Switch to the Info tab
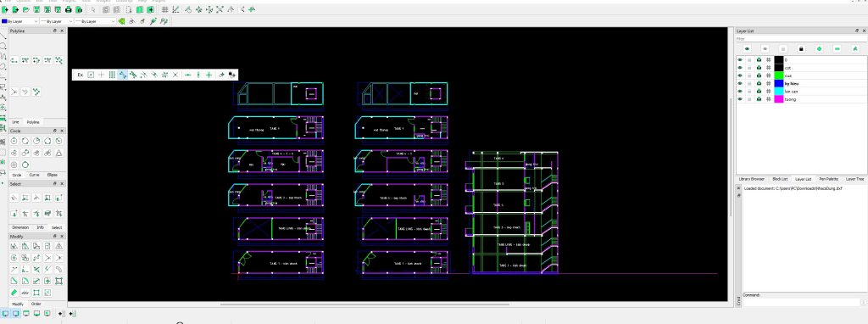The width and height of the screenshot is (868, 324). coord(41,227)
